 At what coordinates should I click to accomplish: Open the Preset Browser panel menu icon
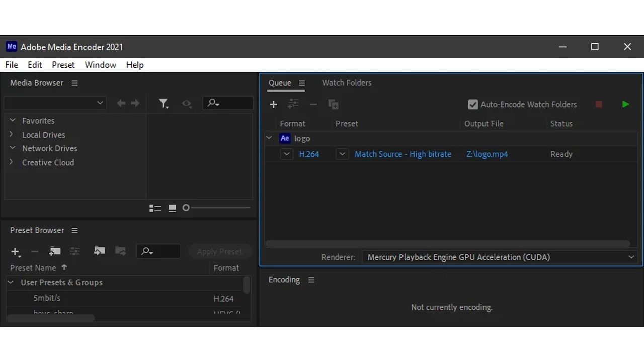[x=74, y=231]
